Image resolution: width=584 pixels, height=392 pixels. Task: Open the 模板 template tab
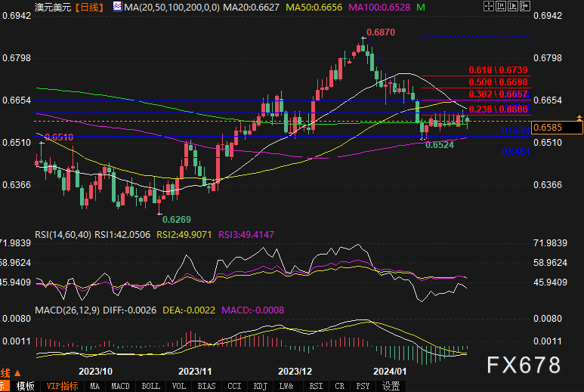click(x=26, y=386)
